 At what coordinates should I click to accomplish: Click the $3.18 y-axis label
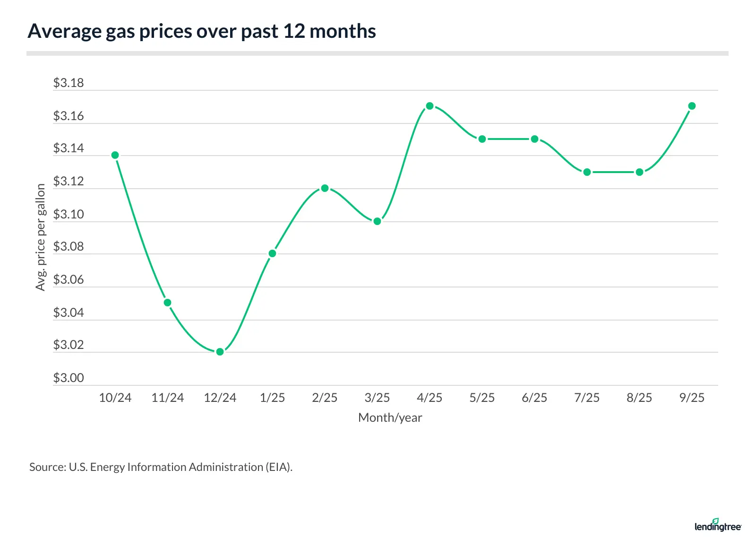click(x=69, y=83)
